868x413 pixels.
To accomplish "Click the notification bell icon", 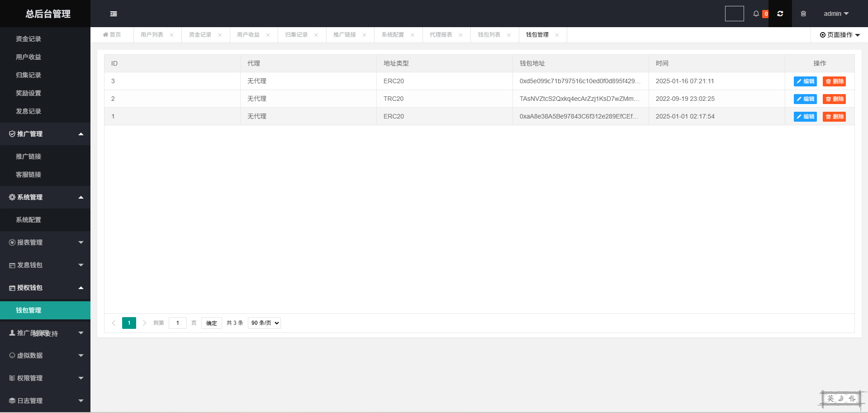I will pyautogui.click(x=756, y=14).
